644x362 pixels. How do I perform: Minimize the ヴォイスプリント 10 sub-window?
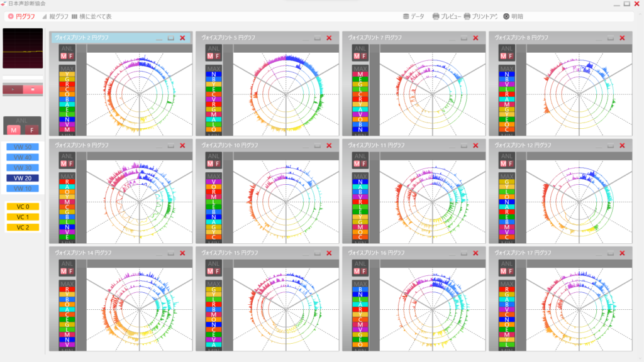(x=306, y=146)
